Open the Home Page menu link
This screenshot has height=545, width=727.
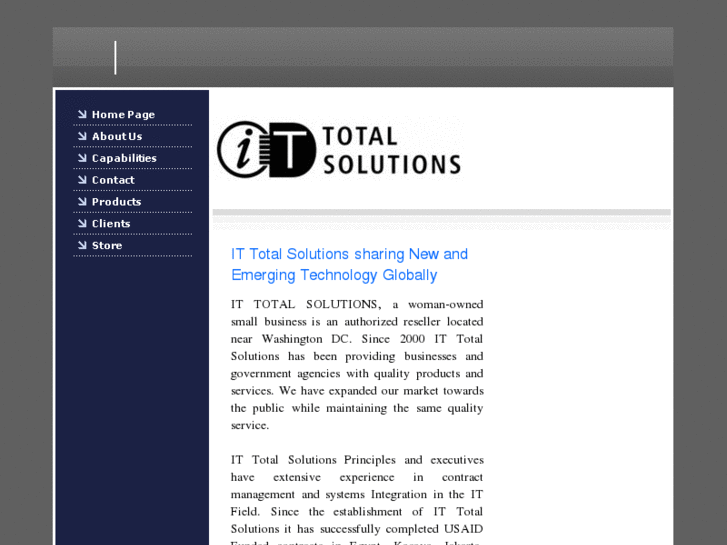pos(123,115)
